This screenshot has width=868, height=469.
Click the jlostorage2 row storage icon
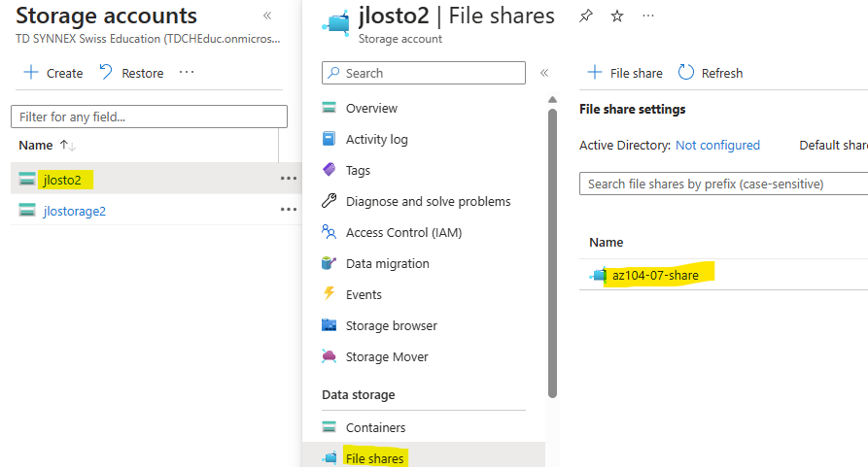(27, 210)
